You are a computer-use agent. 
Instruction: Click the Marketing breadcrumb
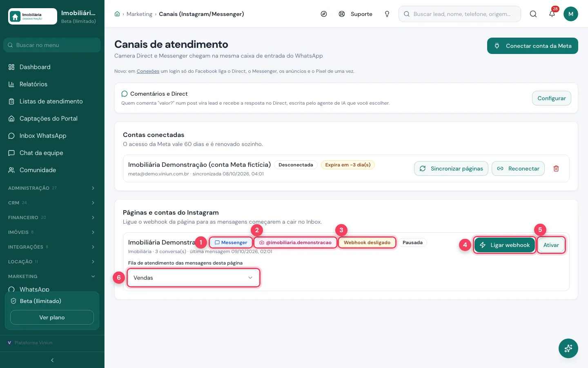139,14
